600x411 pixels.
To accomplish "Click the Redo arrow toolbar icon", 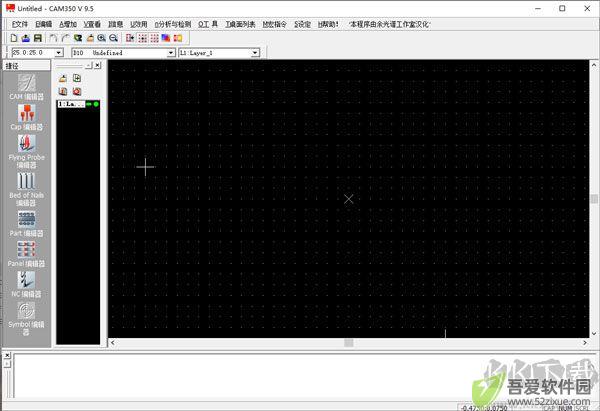I will tap(65, 38).
